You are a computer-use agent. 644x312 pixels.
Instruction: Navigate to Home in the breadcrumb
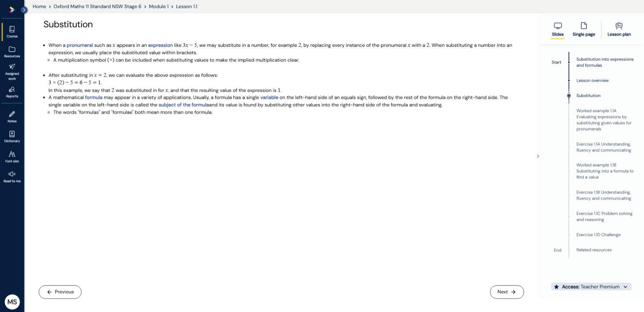(39, 6)
